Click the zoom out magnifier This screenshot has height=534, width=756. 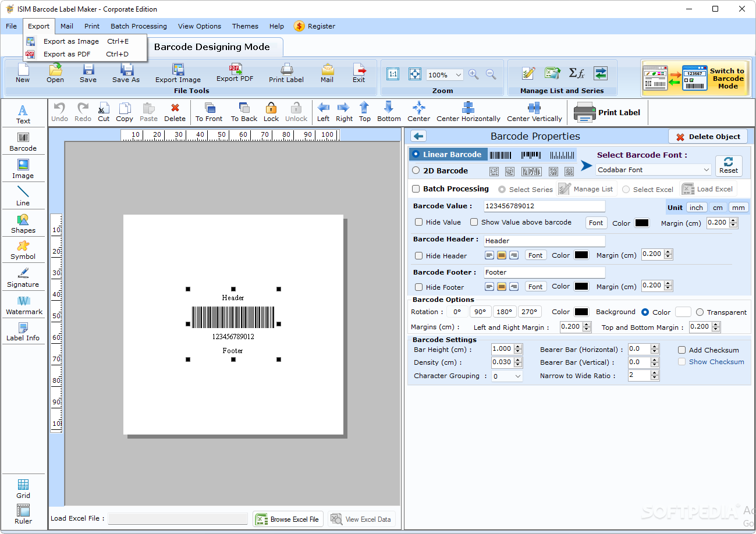491,74
